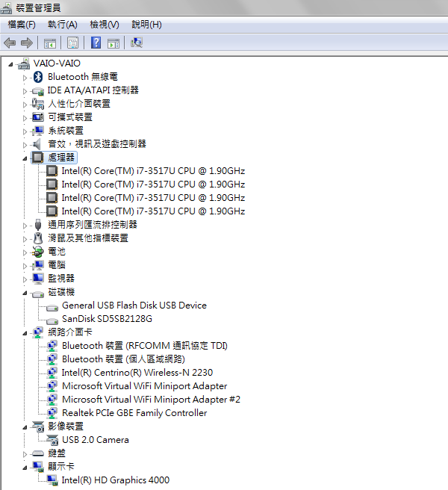Click the mouse icon for 滑鼠及其他指標裝置
The image size is (448, 490).
click(x=38, y=238)
